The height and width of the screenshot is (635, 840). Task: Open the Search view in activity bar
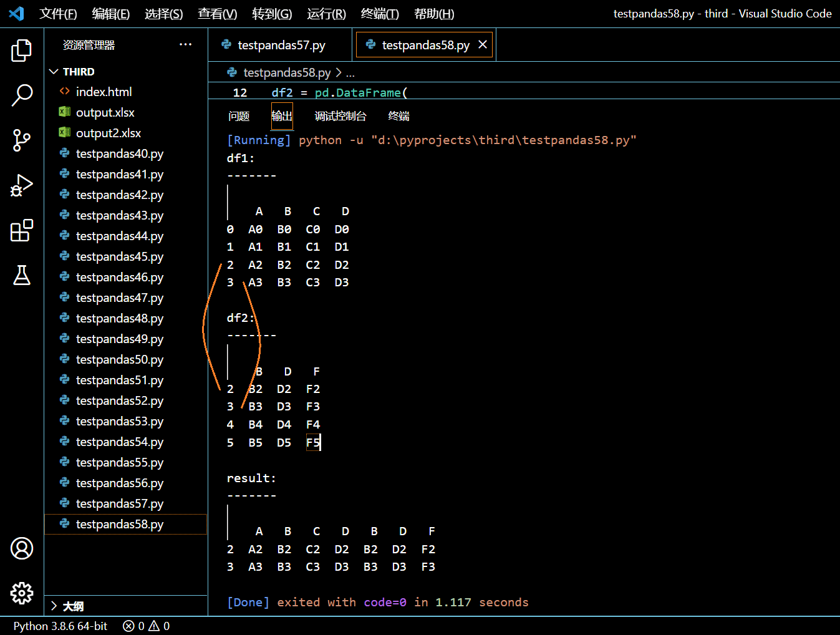(x=22, y=95)
